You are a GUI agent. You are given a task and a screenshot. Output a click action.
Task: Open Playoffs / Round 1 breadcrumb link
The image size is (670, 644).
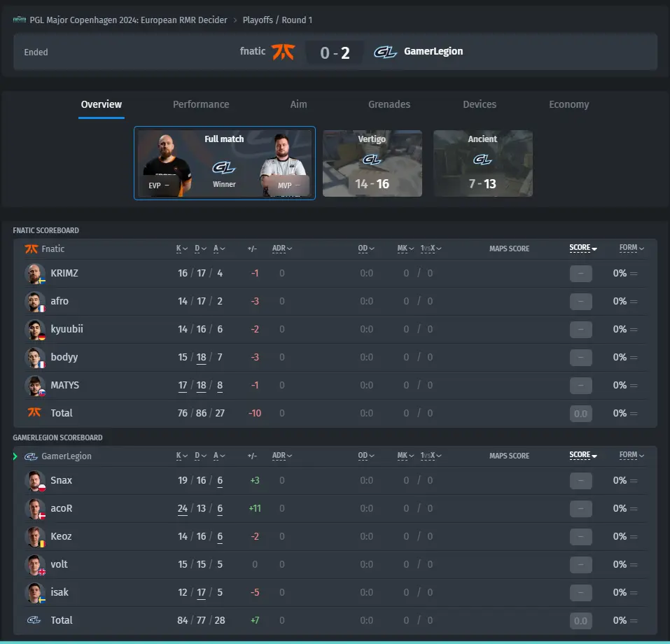[277, 20]
